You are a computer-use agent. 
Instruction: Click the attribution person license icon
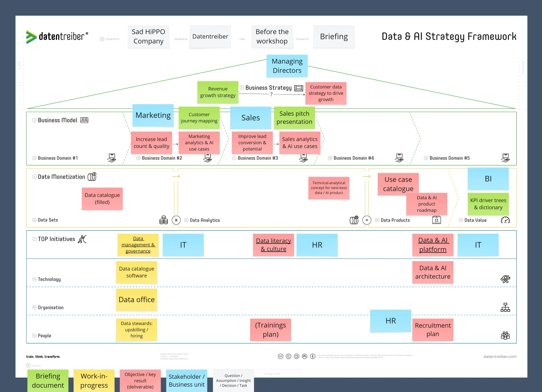[313, 356]
